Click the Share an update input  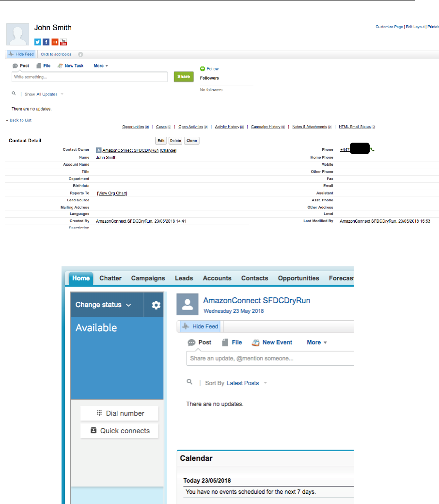click(270, 358)
